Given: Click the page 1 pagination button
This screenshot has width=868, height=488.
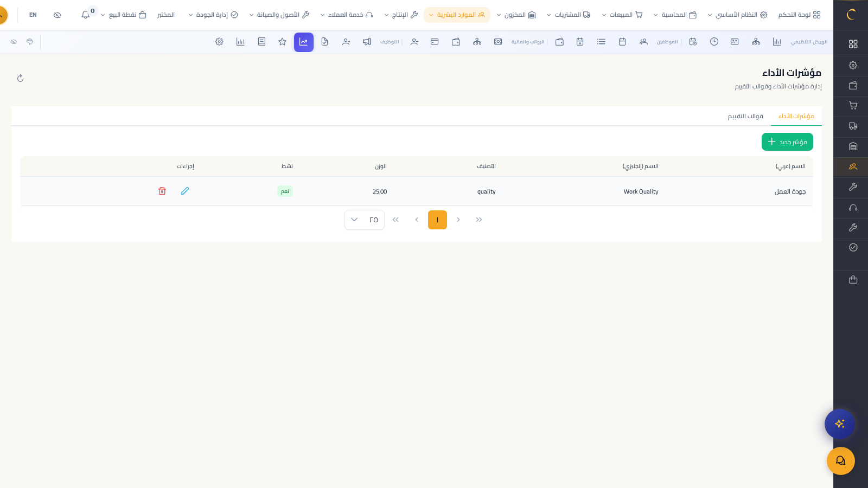Looking at the screenshot, I should point(437,220).
